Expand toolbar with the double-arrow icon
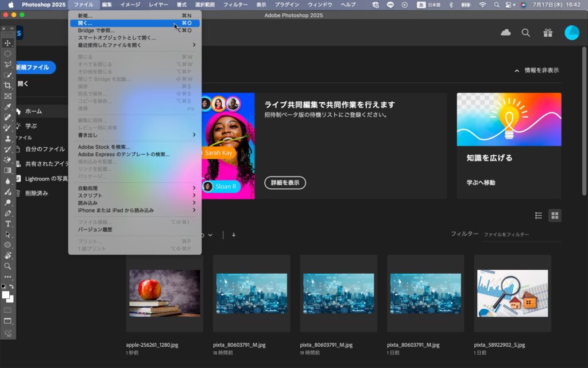 point(11,29)
